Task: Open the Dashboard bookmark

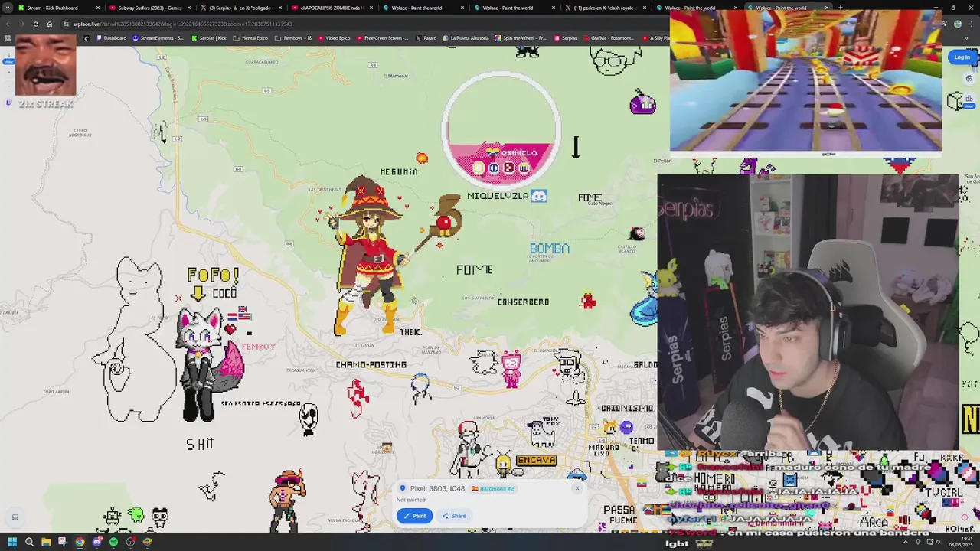Action: (111, 38)
